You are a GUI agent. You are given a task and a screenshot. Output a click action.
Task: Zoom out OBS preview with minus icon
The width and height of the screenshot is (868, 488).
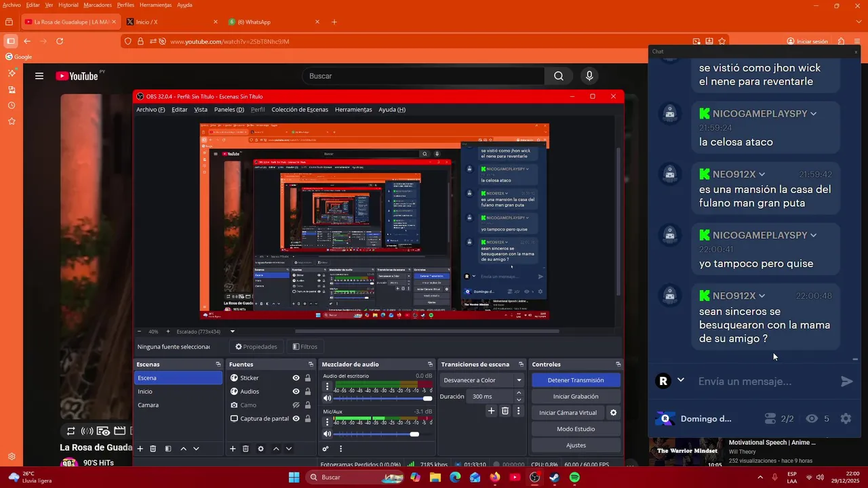click(139, 331)
